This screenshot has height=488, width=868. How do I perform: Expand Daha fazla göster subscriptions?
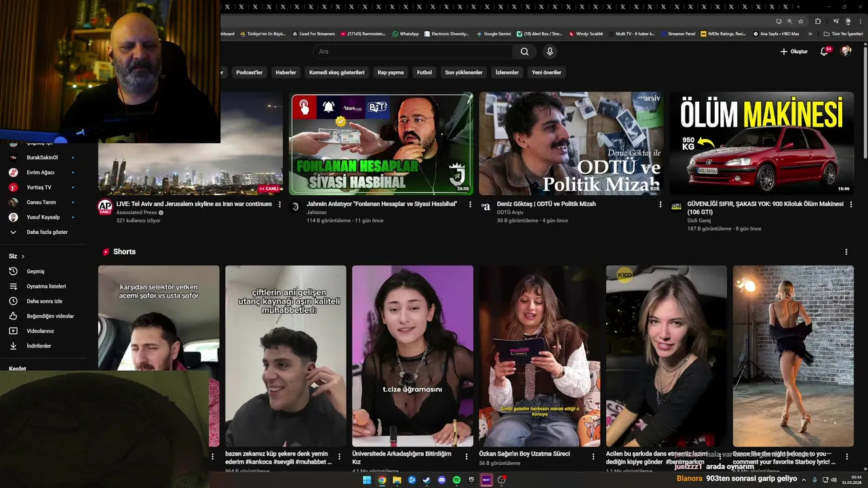43,232
